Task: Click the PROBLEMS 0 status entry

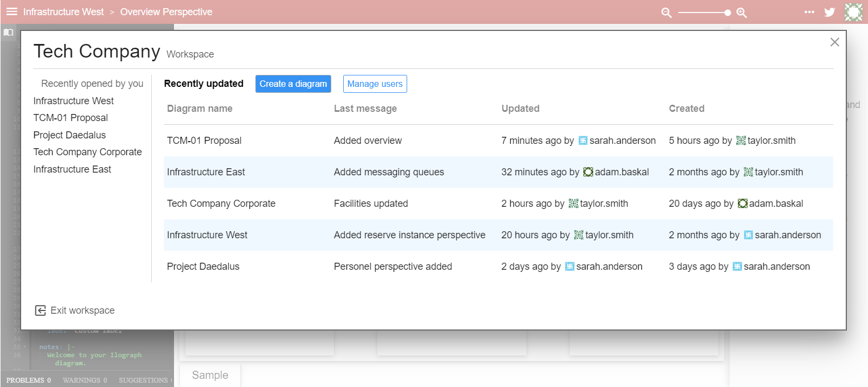Action: pyautogui.click(x=29, y=380)
